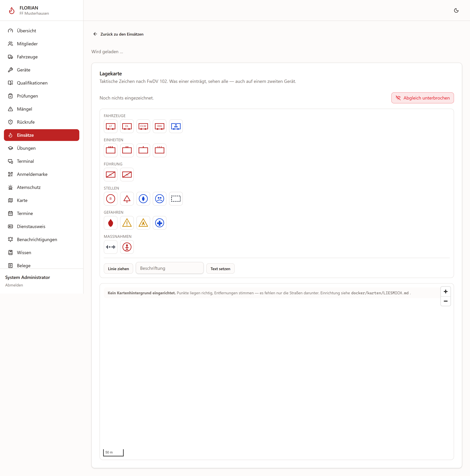Go back via Zurück zu den Einsätzen

[x=118, y=34]
